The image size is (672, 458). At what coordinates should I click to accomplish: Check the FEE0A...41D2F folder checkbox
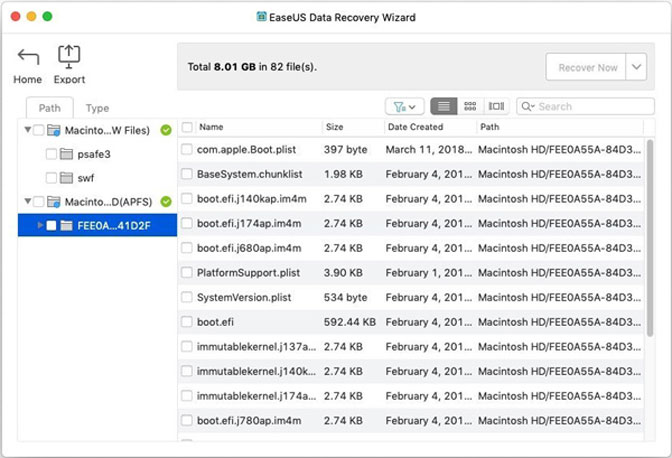tap(51, 225)
